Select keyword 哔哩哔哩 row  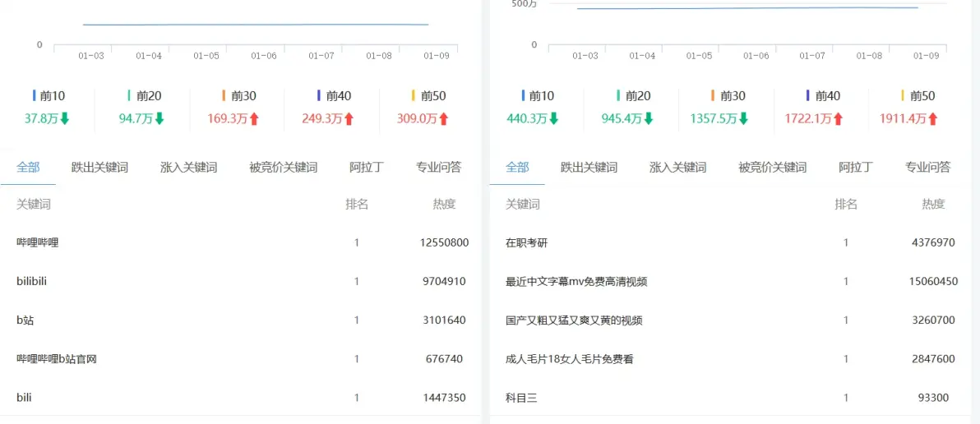click(241, 243)
